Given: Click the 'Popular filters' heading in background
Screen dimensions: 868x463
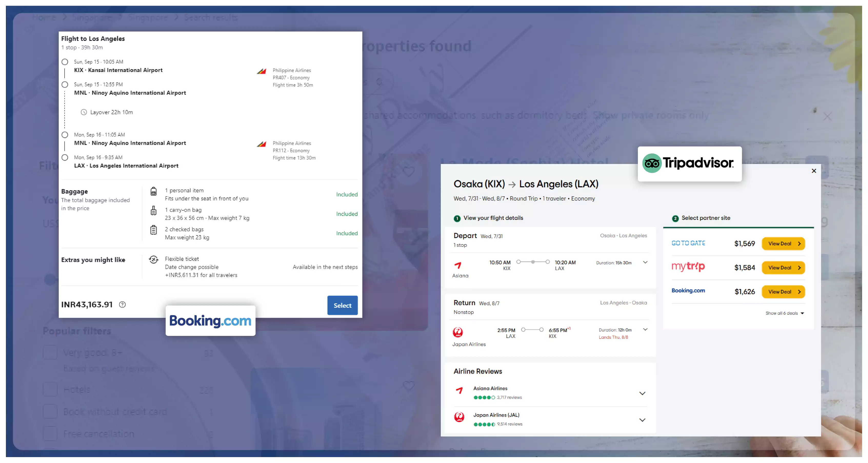Looking at the screenshot, I should point(76,331).
